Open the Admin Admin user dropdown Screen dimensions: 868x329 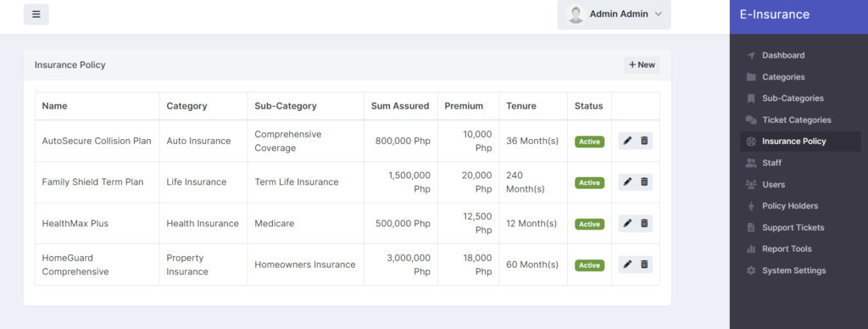point(614,14)
